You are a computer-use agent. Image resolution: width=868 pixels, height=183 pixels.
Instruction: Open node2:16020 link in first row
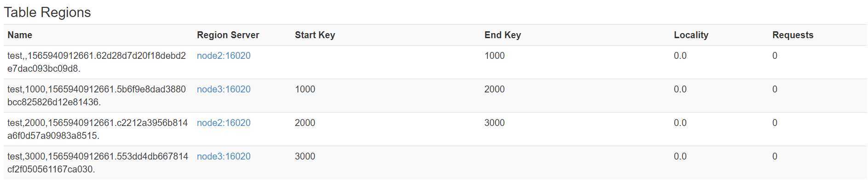[x=224, y=56]
